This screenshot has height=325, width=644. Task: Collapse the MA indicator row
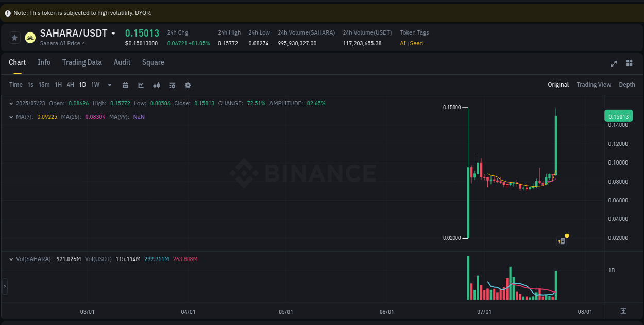click(x=11, y=117)
